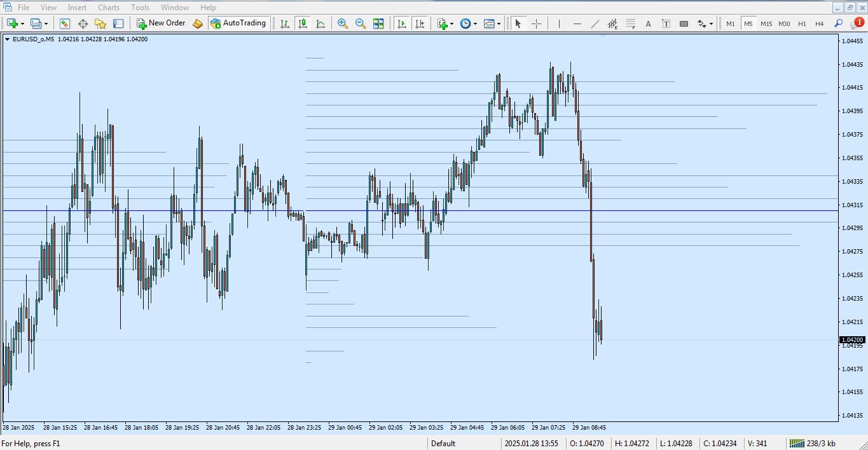Toggle chart Auto Scroll

pos(402,24)
